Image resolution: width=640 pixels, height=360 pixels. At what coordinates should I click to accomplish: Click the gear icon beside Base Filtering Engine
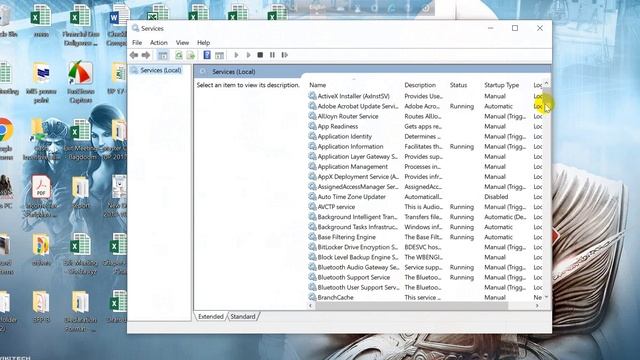[x=312, y=237]
